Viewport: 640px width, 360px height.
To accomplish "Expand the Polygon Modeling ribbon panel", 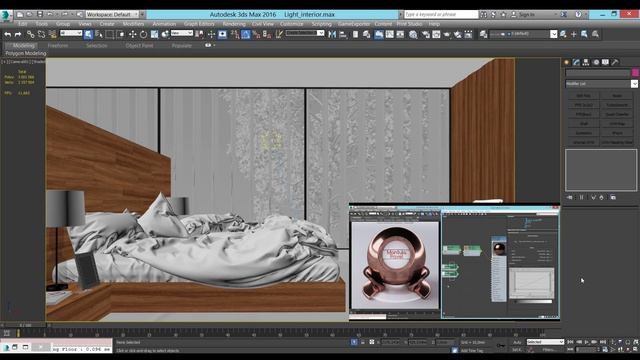I will (25, 53).
